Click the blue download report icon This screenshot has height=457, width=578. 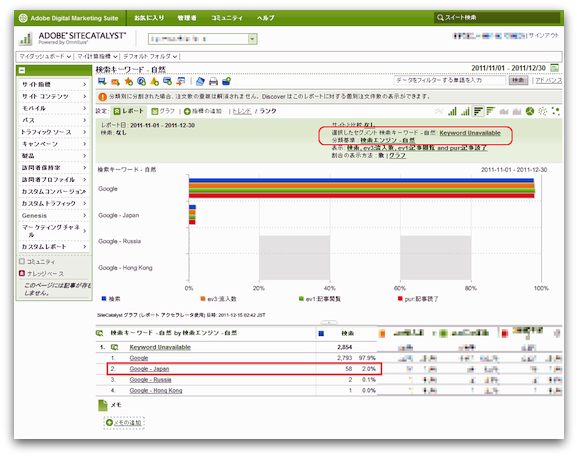tap(102, 81)
